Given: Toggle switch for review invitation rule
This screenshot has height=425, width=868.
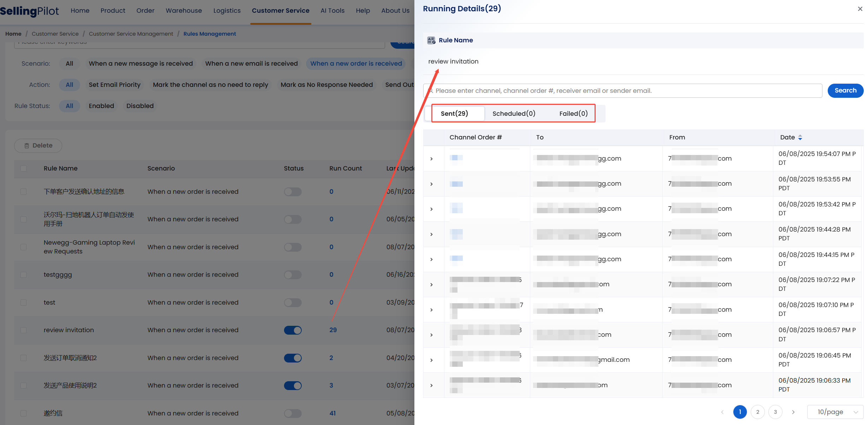Looking at the screenshot, I should coord(293,330).
